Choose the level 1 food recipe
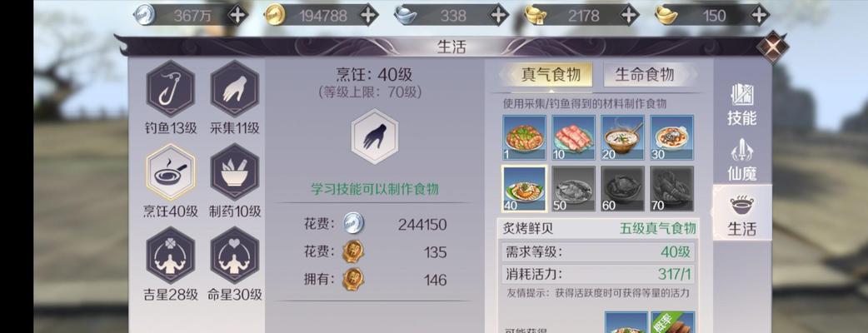Image resolution: width=868 pixels, height=333 pixels. [x=524, y=137]
